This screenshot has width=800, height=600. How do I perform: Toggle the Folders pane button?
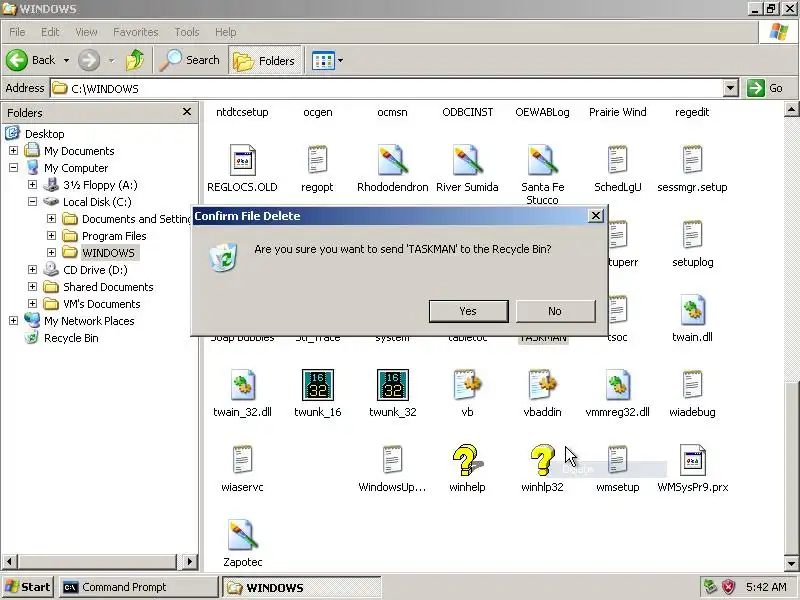[265, 60]
